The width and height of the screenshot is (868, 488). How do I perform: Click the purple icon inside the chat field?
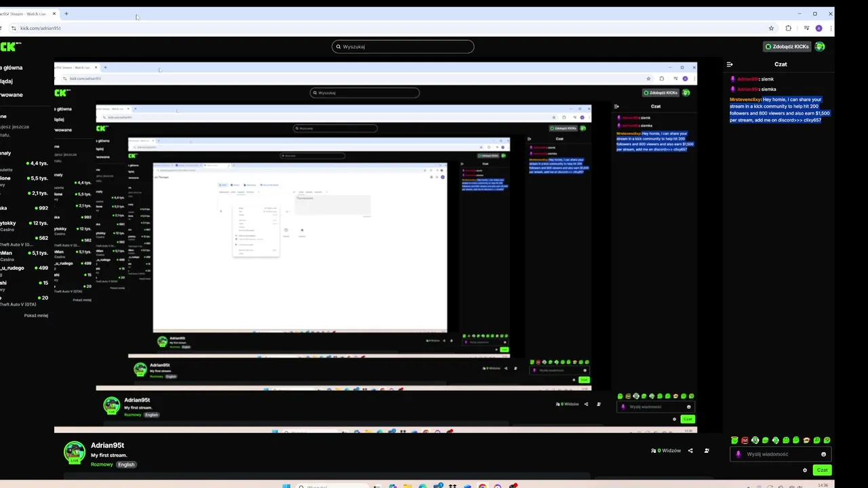click(738, 454)
